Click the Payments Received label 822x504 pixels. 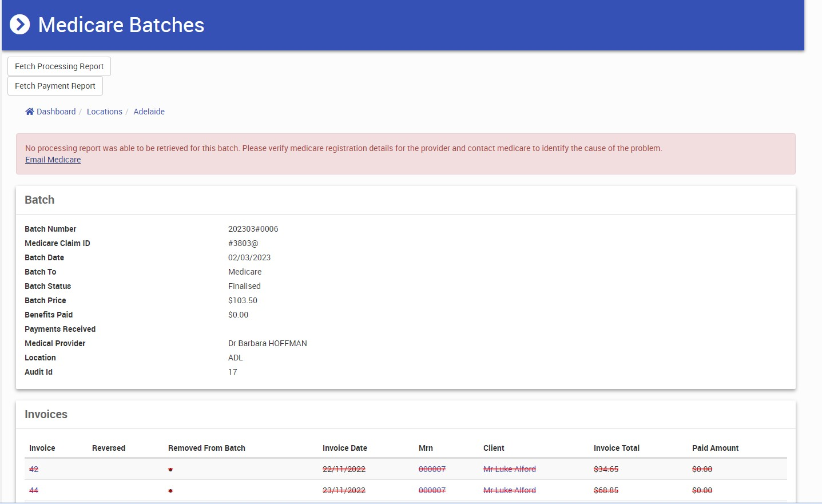[60, 329]
